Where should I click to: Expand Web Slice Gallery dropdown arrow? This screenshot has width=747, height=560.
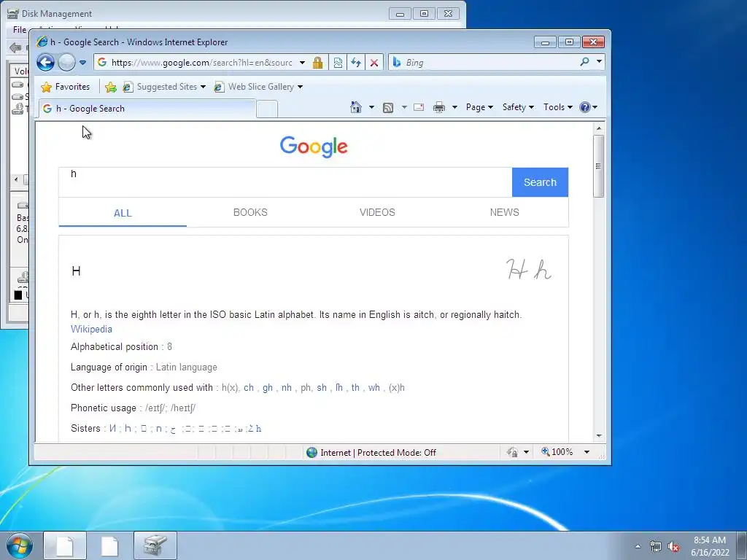300,87
